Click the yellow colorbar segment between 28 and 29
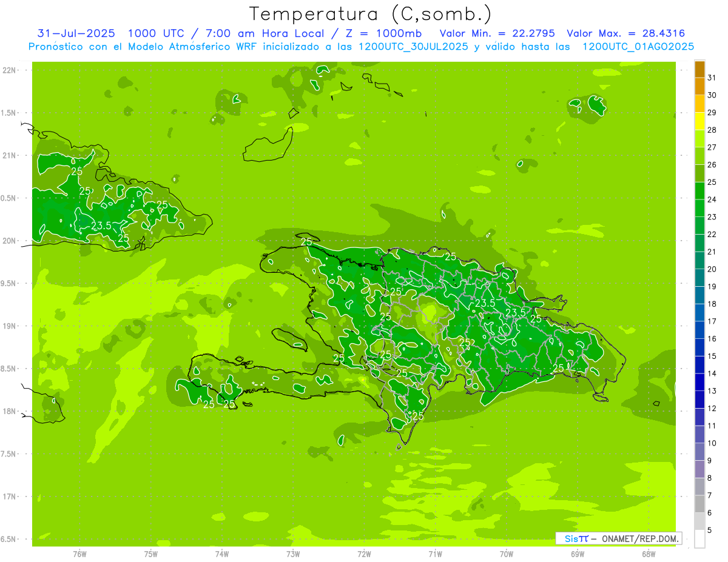 point(699,121)
